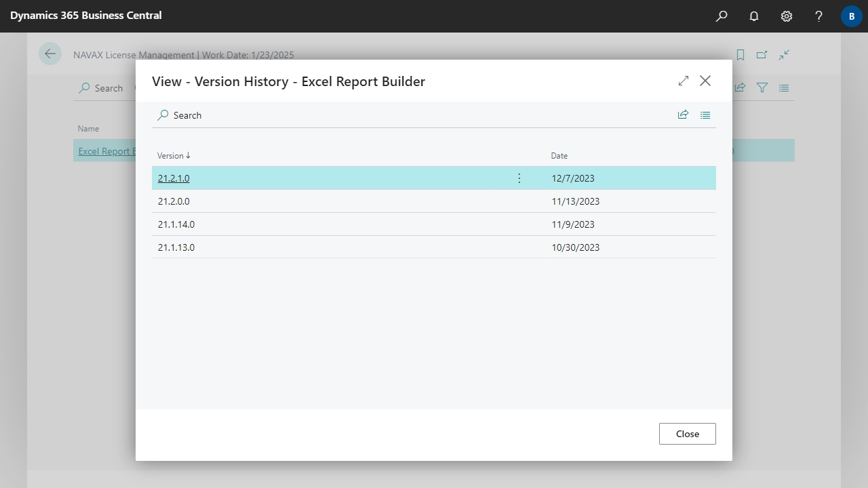Show more options for version 21.2.1.0
Screen dimensions: 868x488
tap(519, 178)
